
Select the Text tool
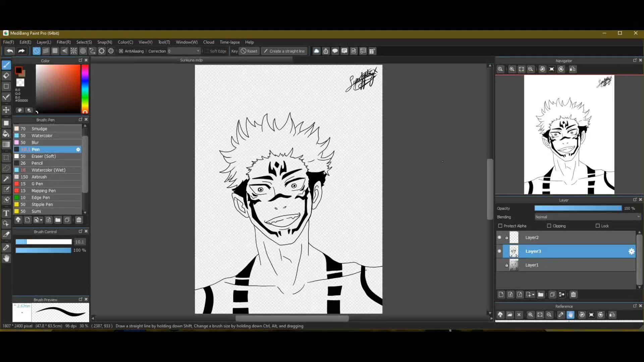point(6,213)
